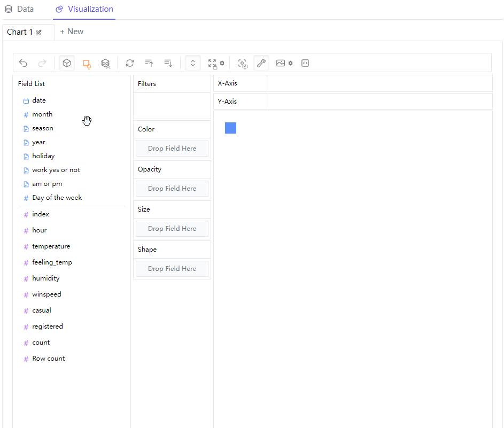Switch to the Data tab
This screenshot has width=504, height=428.
click(x=20, y=9)
